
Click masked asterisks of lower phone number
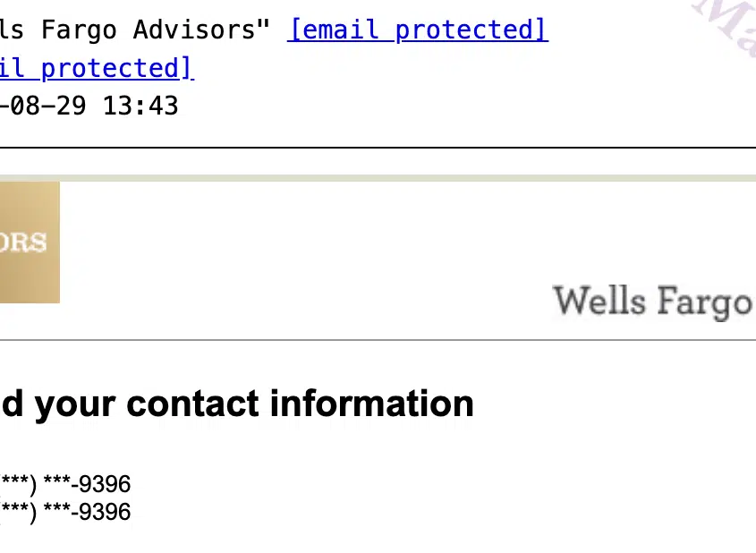pos(35,512)
